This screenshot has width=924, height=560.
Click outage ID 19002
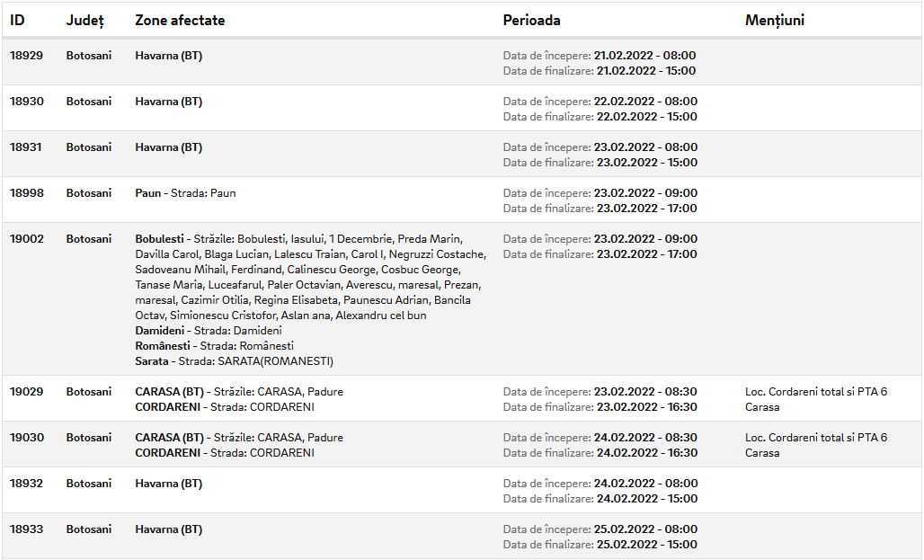coord(27,239)
